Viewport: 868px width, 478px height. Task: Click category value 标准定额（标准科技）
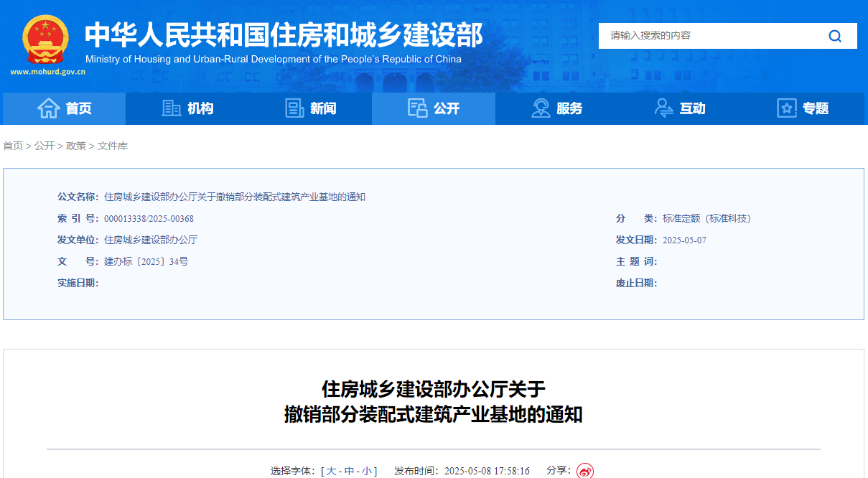[x=706, y=218]
